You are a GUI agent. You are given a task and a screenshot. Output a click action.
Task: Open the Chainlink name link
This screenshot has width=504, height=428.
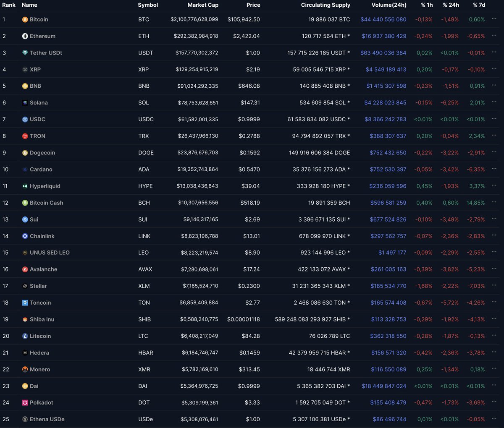[42, 236]
